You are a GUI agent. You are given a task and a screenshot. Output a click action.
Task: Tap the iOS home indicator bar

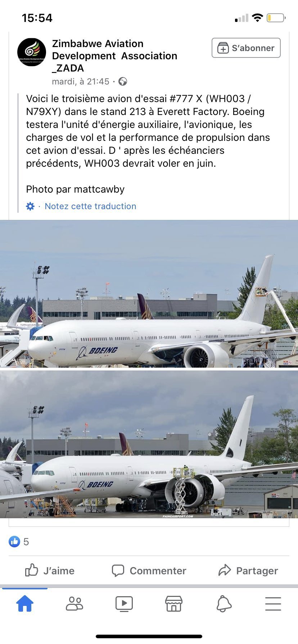coord(149,636)
